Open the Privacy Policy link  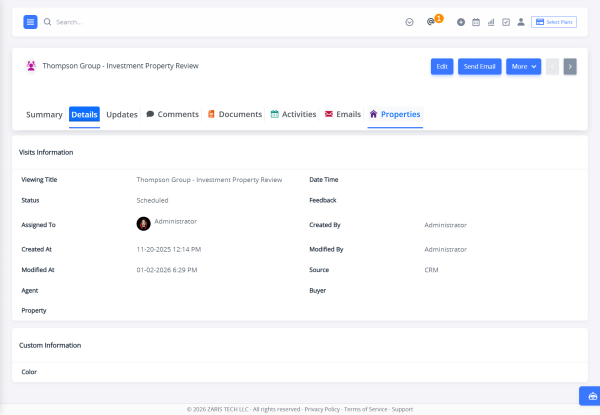pyautogui.click(x=322, y=409)
